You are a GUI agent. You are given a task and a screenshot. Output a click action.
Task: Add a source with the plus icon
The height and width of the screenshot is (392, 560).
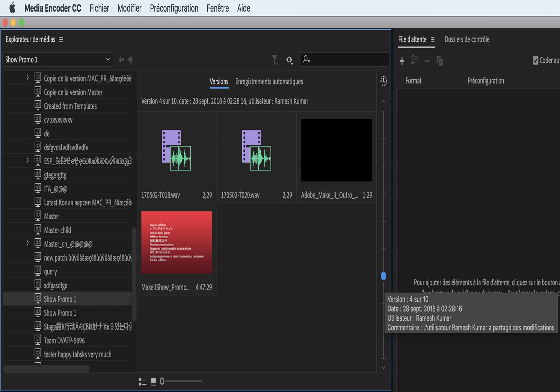point(402,61)
